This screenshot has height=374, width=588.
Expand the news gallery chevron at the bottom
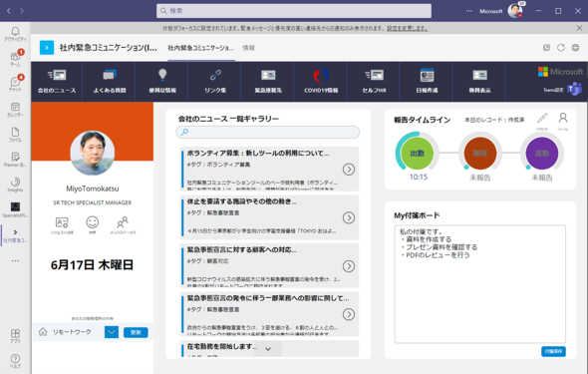pos(268,349)
